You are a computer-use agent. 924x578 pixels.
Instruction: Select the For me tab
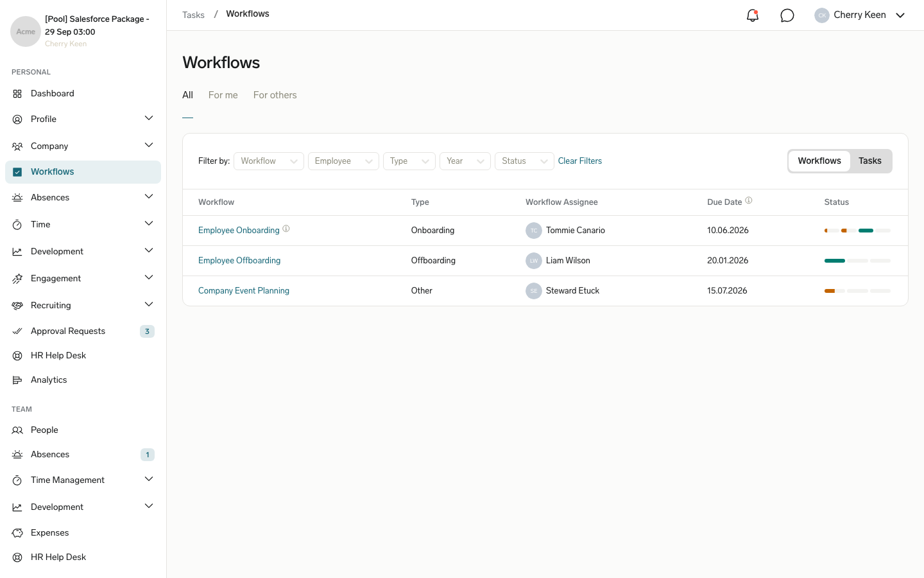pyautogui.click(x=223, y=95)
